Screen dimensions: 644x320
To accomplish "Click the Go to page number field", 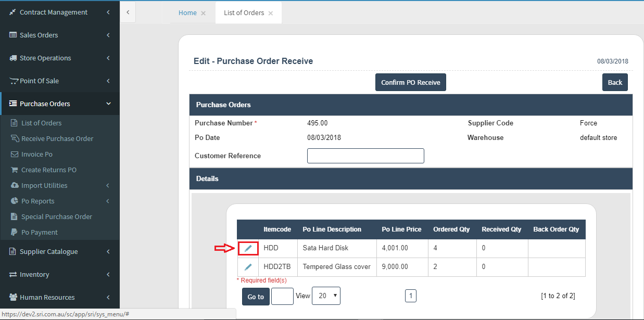I will pyautogui.click(x=282, y=297).
